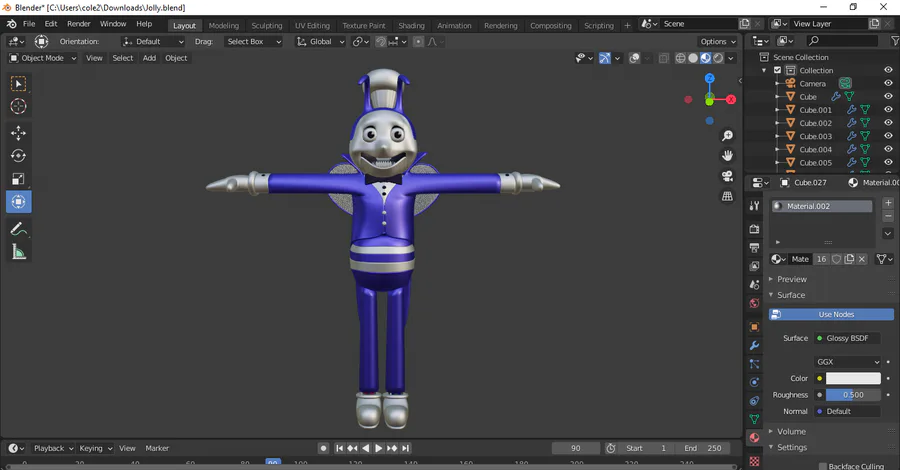The image size is (900, 470).
Task: Add a material slot with plus button
Action: (x=888, y=203)
